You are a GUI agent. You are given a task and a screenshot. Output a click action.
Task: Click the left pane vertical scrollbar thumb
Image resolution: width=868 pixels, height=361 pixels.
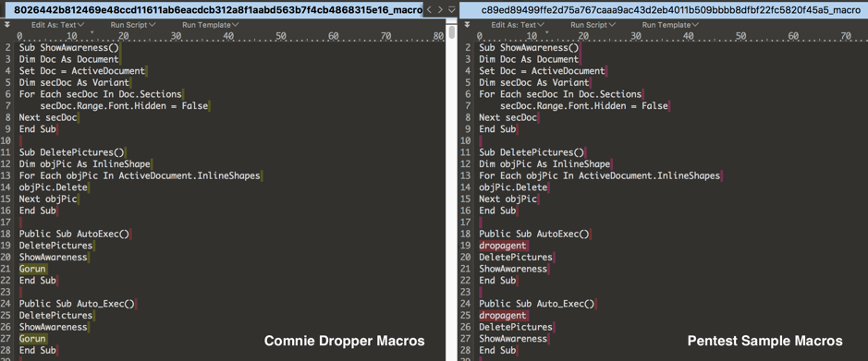[x=452, y=32]
